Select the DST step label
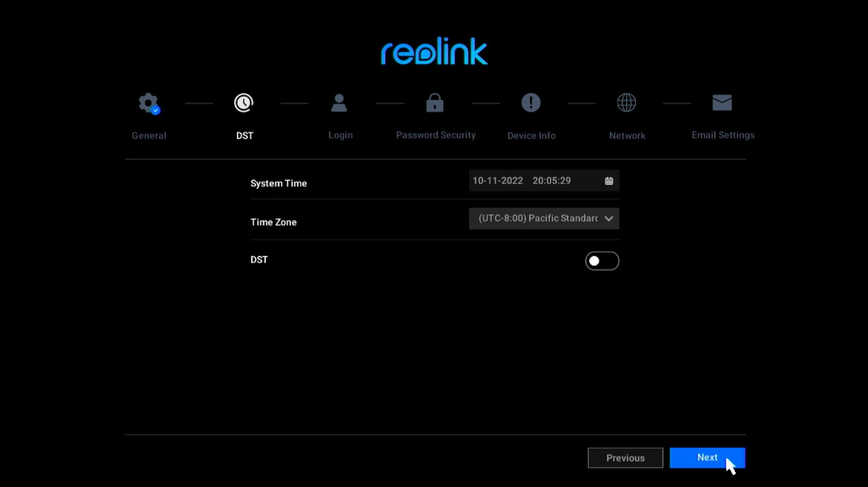Image resolution: width=868 pixels, height=487 pixels. 245,136
